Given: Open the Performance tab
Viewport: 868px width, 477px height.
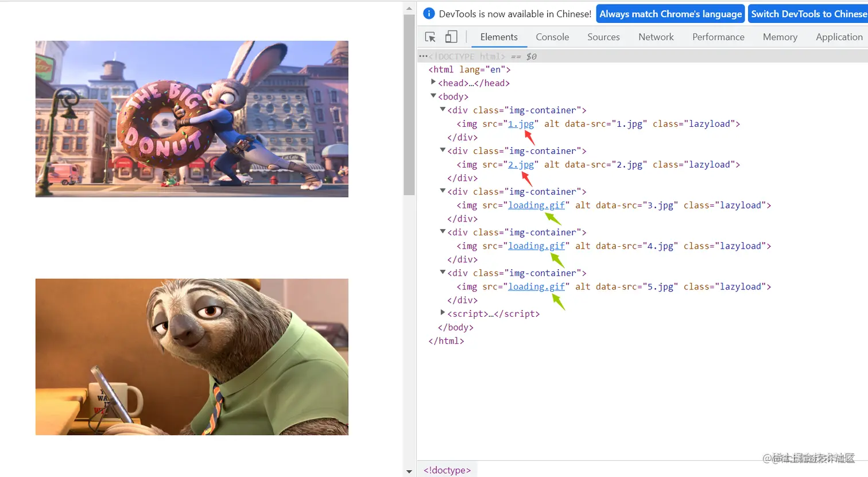Looking at the screenshot, I should point(718,37).
